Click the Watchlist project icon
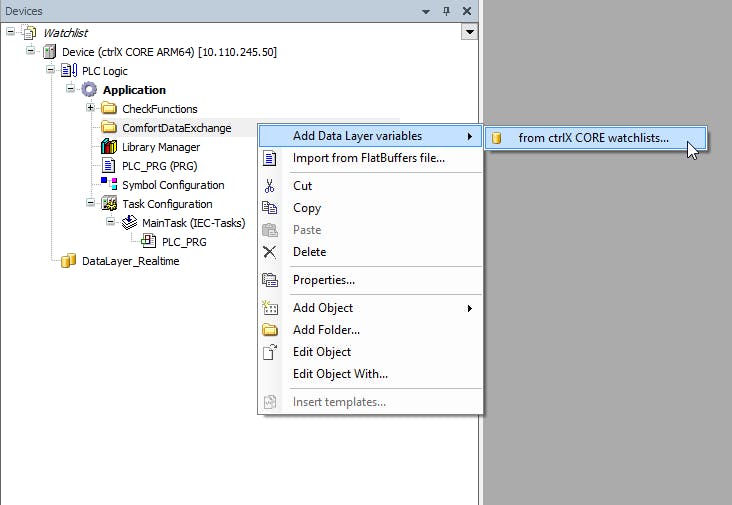Viewport: 732px width, 505px height. (x=29, y=33)
